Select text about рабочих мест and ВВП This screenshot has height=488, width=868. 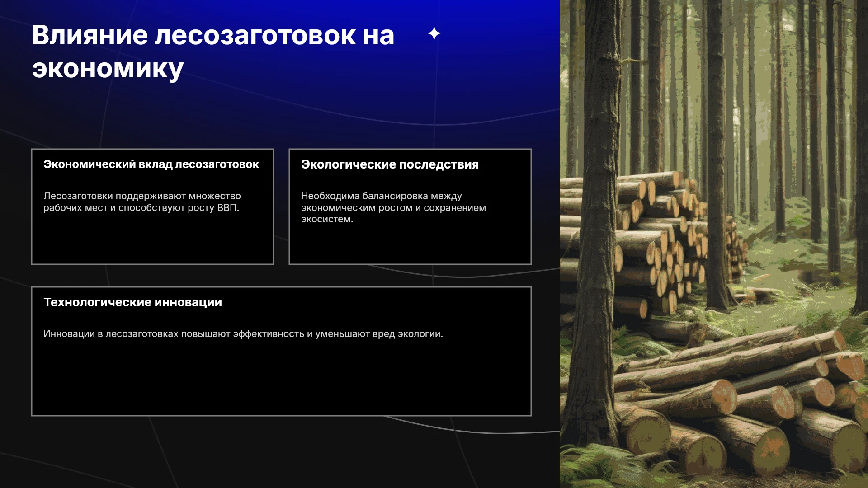142,202
